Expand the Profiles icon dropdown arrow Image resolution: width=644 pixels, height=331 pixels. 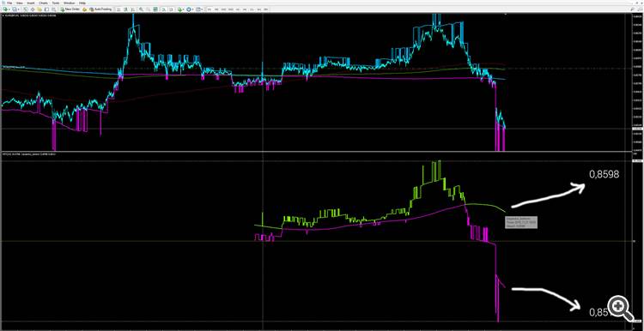19,9
